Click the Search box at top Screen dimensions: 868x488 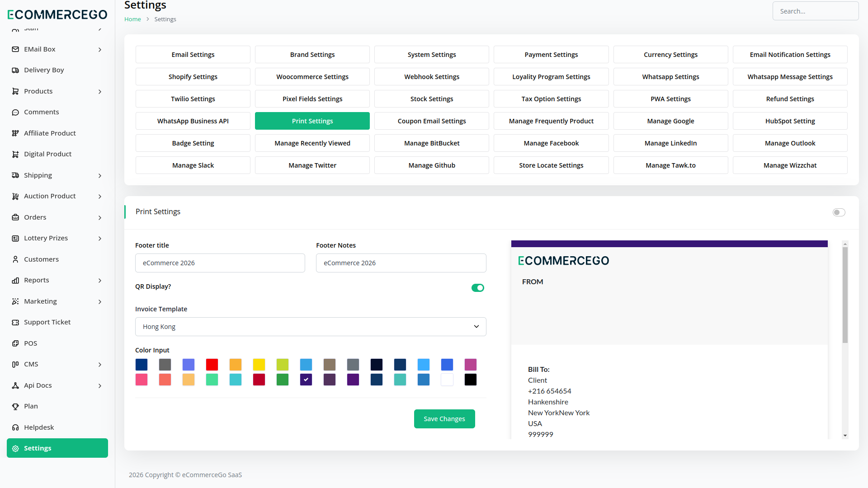click(x=816, y=11)
